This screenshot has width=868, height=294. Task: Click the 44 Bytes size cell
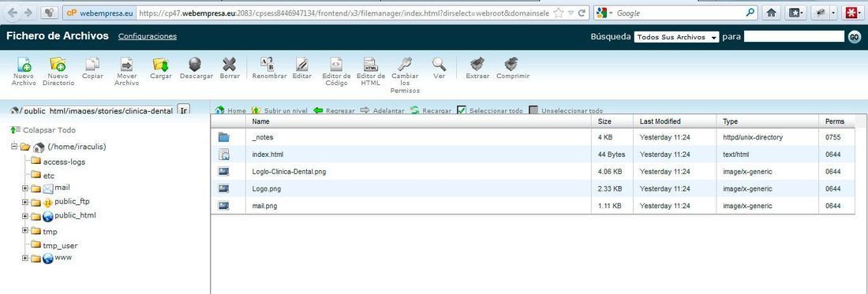point(611,154)
